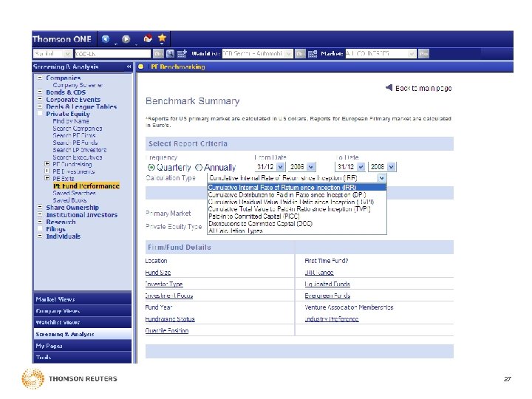The width and height of the screenshot is (532, 399).
Task: Click the Back to main page arrow icon
Action: (x=389, y=87)
